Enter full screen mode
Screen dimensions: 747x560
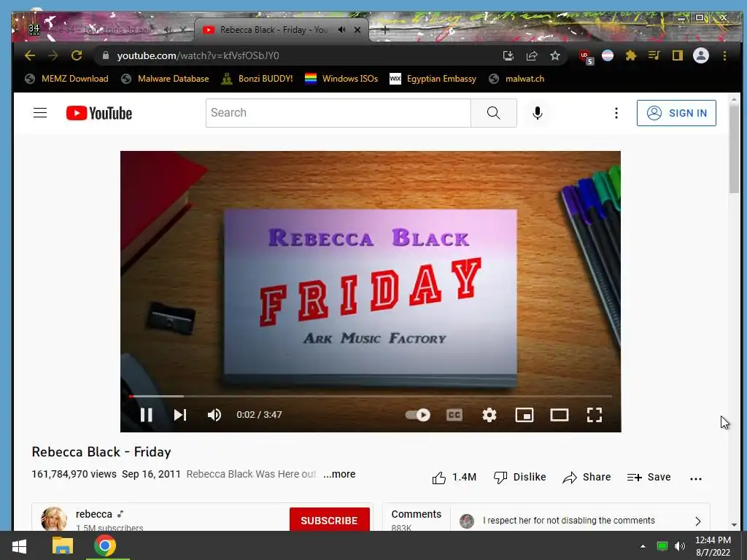[x=594, y=415]
